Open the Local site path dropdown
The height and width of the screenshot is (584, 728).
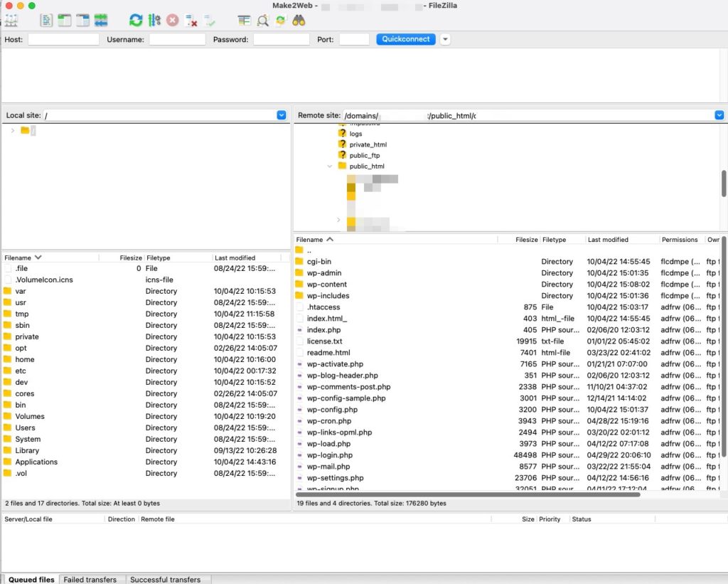pyautogui.click(x=282, y=115)
